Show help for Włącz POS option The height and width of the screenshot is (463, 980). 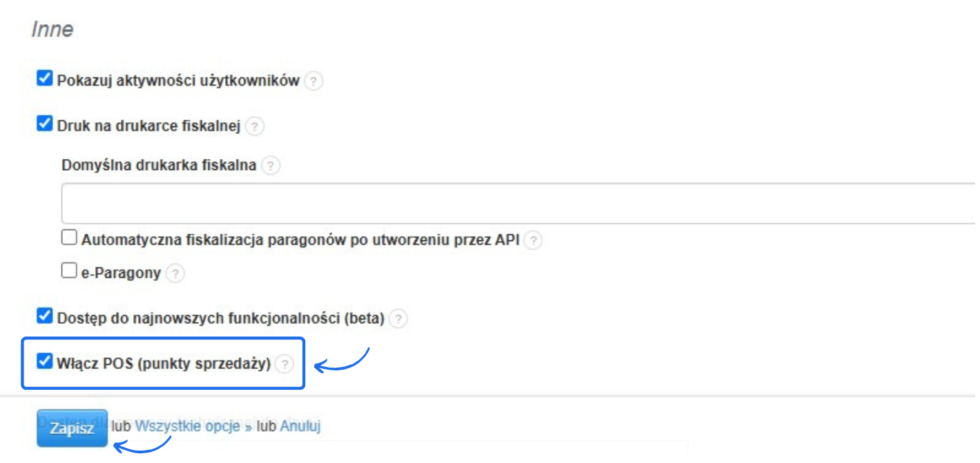click(284, 364)
